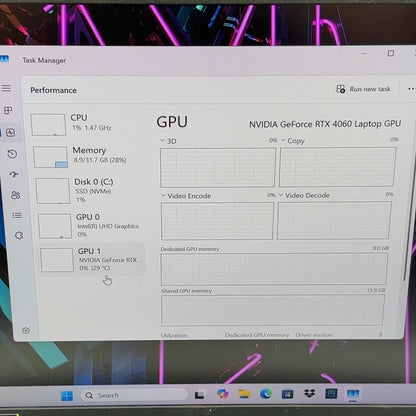This screenshot has width=416, height=416.
Task: Open the Users sidebar icon
Action: 16,195
